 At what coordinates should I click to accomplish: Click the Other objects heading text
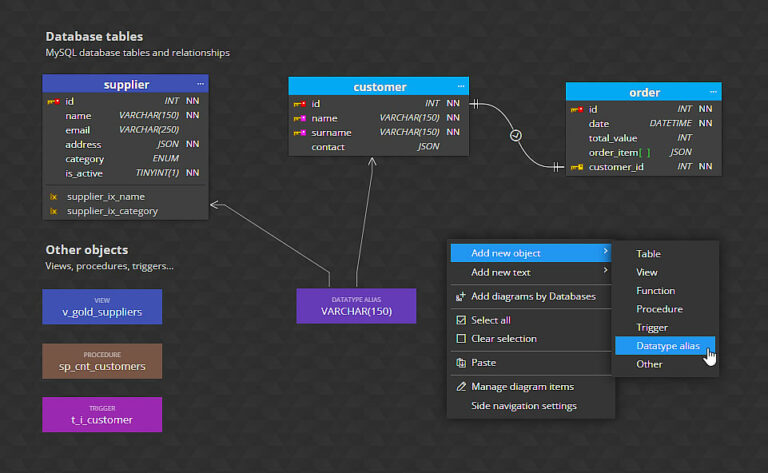(x=87, y=250)
